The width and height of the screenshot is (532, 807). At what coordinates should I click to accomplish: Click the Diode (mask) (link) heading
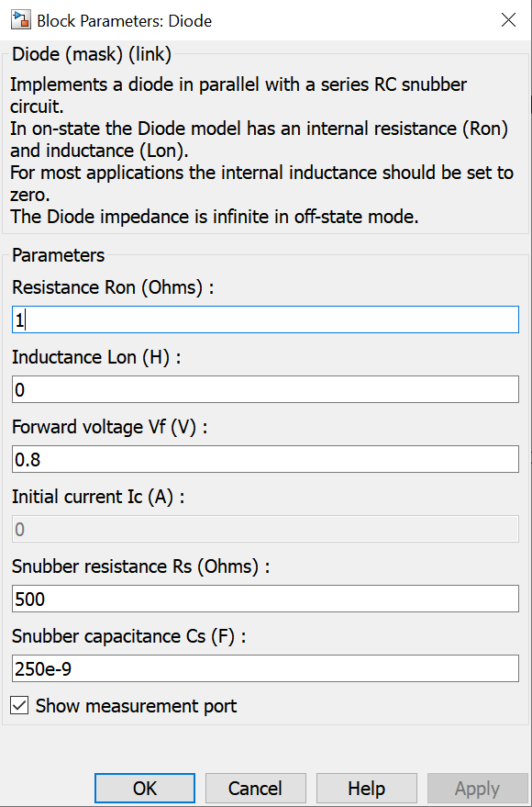tap(92, 54)
